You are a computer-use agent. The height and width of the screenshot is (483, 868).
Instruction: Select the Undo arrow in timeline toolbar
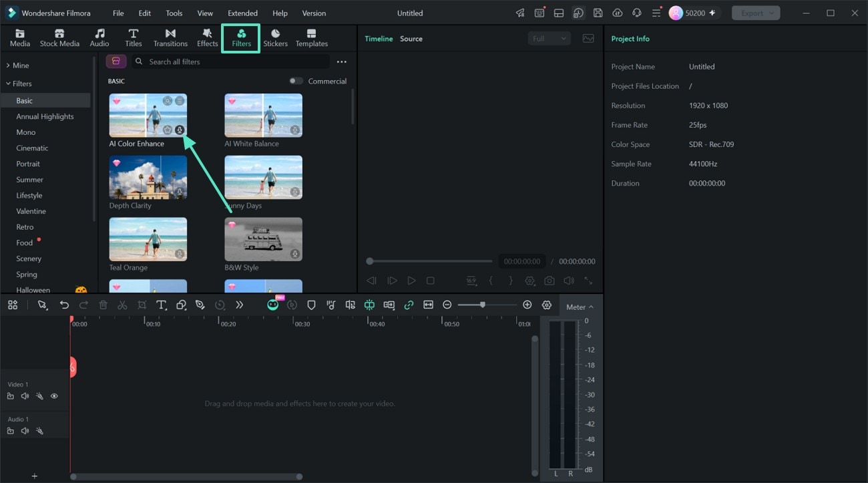tap(64, 305)
